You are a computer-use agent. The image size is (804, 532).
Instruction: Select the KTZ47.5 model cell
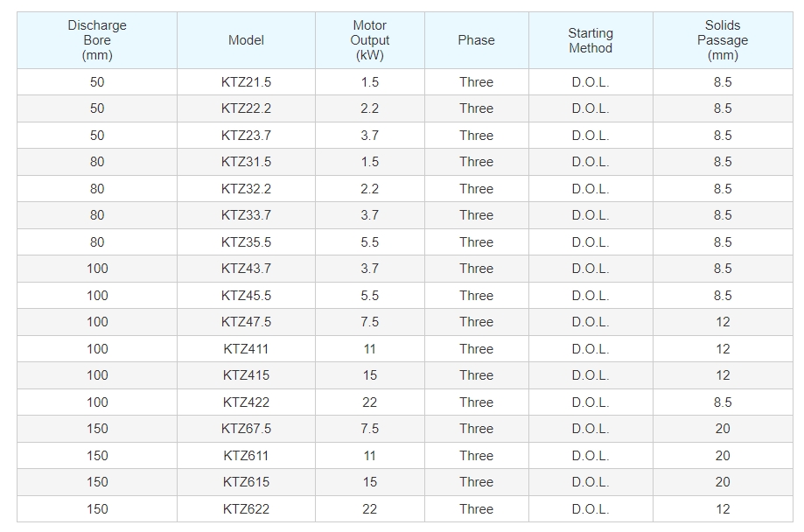(246, 322)
